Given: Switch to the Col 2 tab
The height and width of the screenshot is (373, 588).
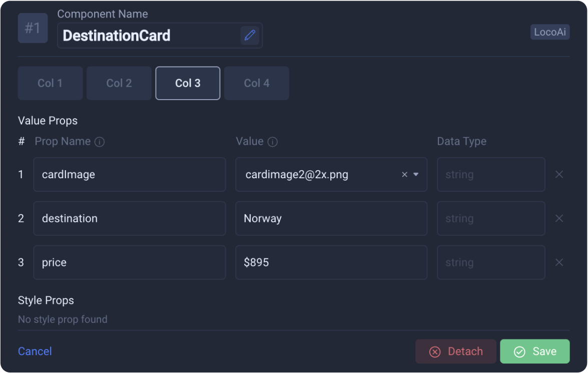Looking at the screenshot, I should 119,83.
